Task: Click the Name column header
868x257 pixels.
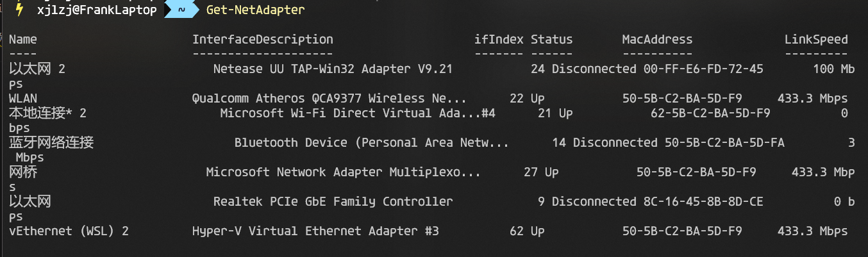Action: pos(23,40)
